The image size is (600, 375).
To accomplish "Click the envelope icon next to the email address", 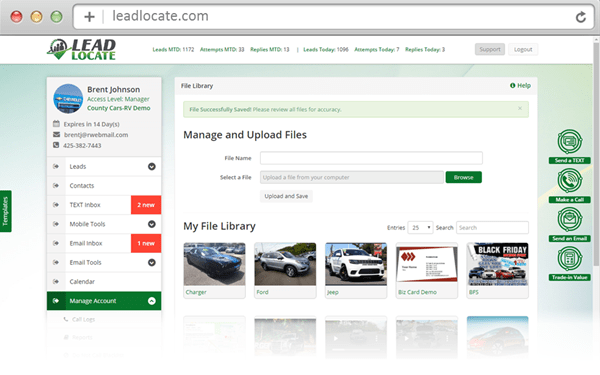I will [56, 134].
